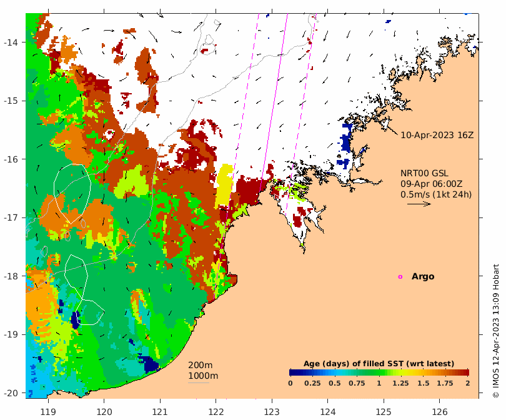Click the colorbar tick label '1.5'
Screen dimensions: 506x420
[423, 383]
